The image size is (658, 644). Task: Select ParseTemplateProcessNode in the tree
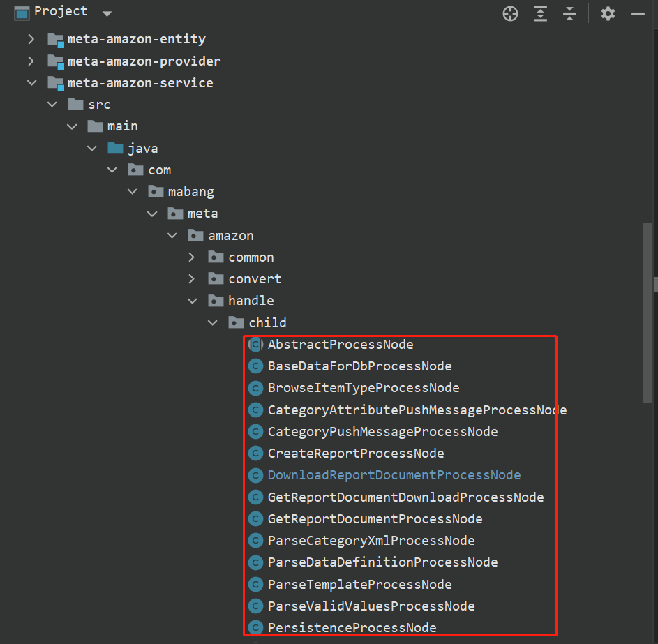pyautogui.click(x=359, y=585)
